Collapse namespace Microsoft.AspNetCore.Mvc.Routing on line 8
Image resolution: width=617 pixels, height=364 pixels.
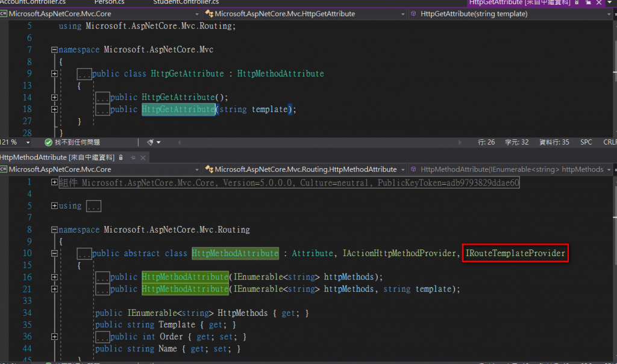(54, 230)
